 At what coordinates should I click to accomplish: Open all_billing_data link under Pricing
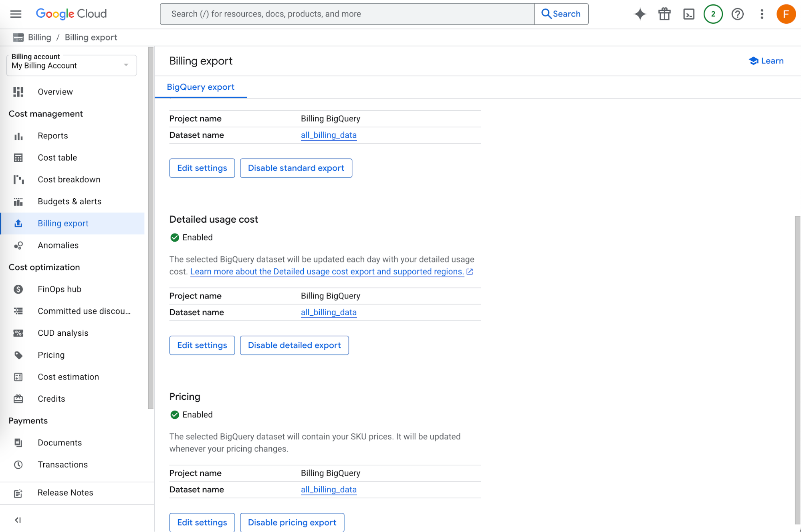coord(329,490)
